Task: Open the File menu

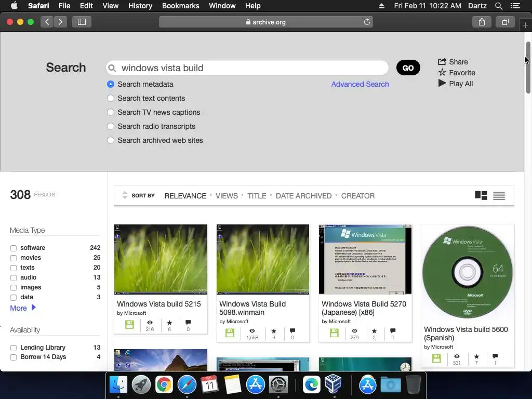Action: (64, 6)
